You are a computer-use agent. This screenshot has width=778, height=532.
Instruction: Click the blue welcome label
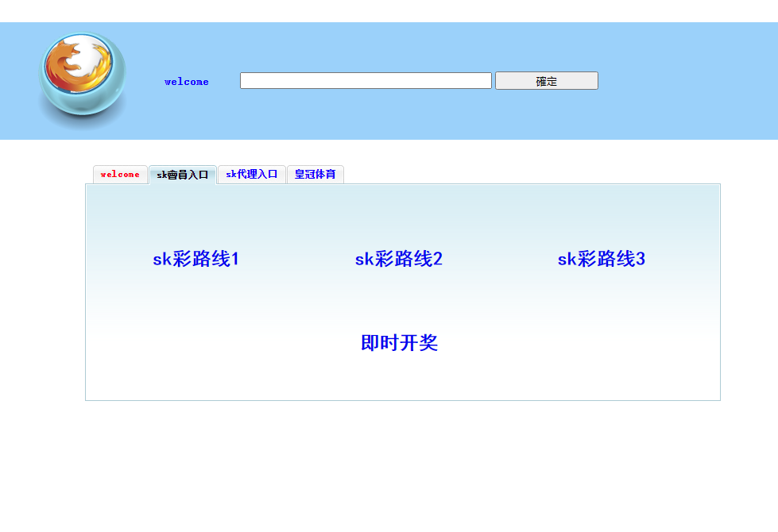click(x=185, y=81)
